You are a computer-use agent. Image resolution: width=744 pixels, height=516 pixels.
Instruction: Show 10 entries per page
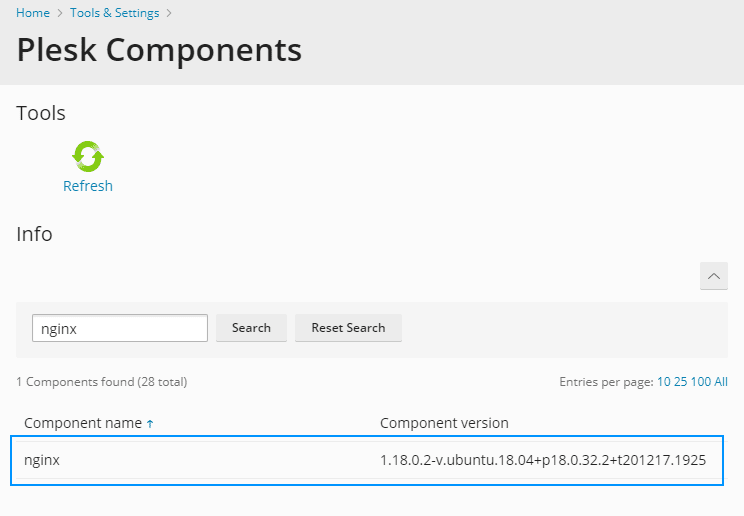[x=663, y=382]
